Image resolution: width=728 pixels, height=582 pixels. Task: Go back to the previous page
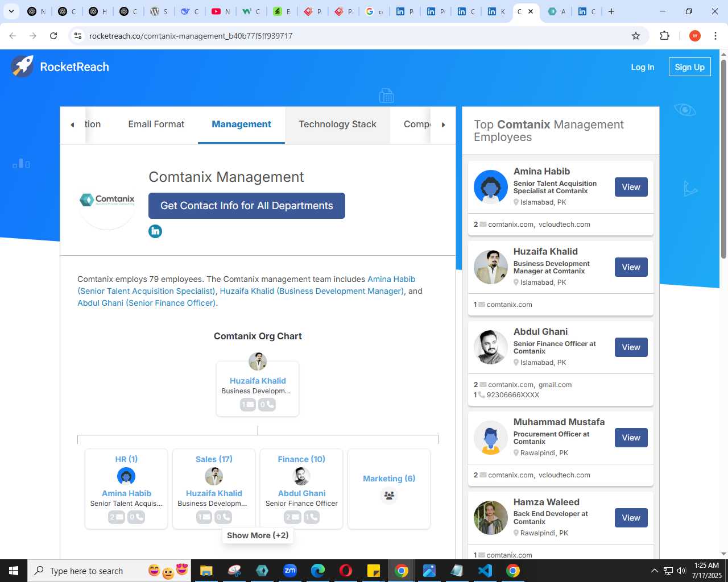click(x=13, y=36)
